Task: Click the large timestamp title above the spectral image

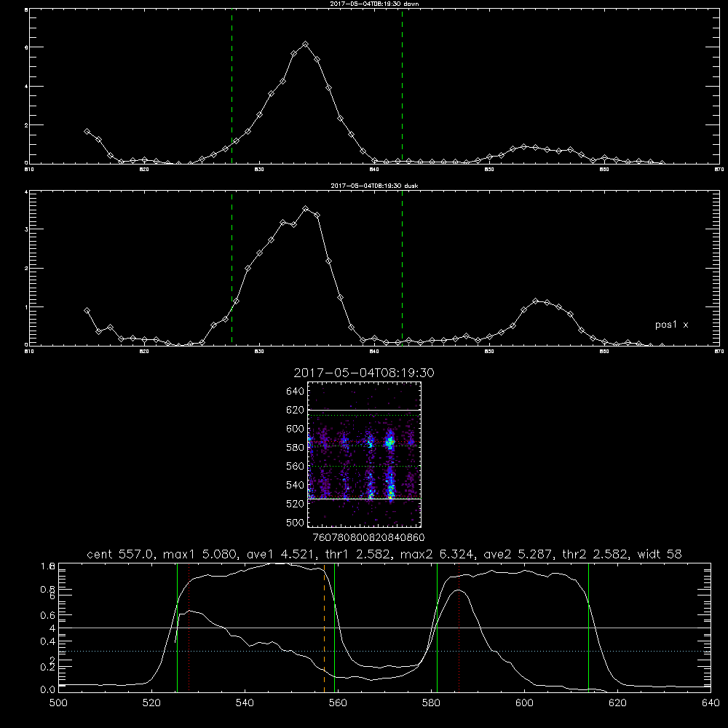Action: pyautogui.click(x=364, y=373)
